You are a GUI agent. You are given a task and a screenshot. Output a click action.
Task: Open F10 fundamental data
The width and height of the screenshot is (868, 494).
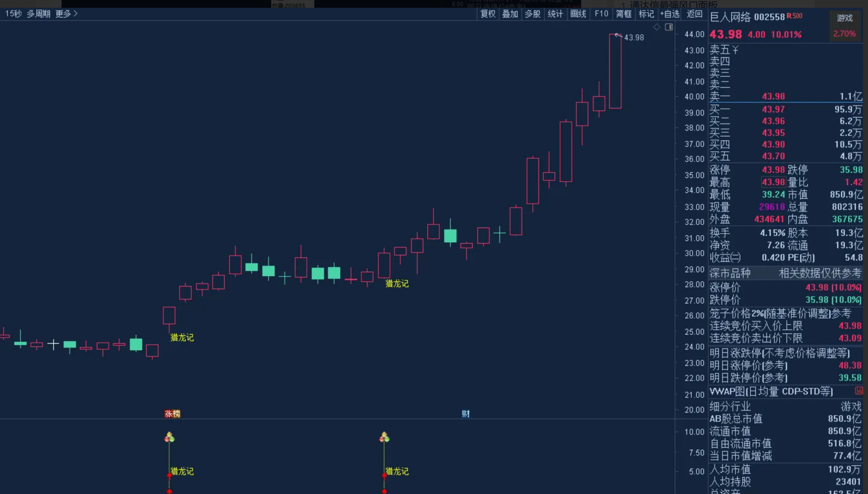point(601,14)
